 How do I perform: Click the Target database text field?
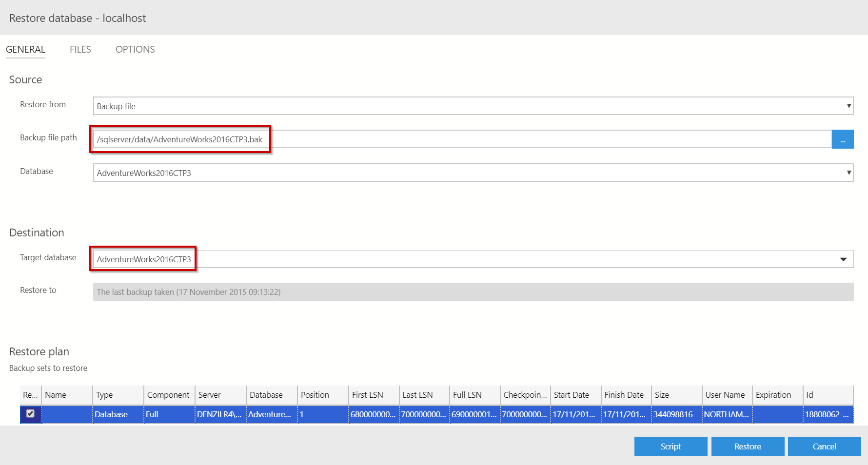click(x=439, y=259)
